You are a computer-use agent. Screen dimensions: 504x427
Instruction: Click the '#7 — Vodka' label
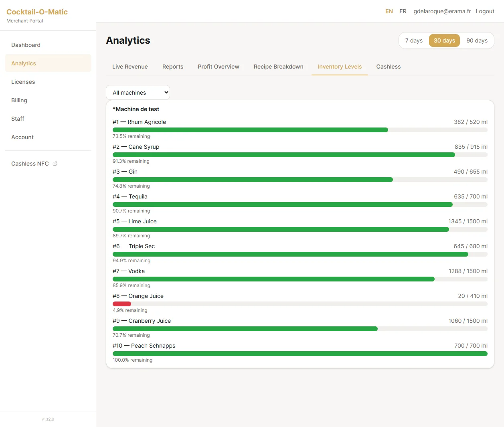click(x=129, y=271)
